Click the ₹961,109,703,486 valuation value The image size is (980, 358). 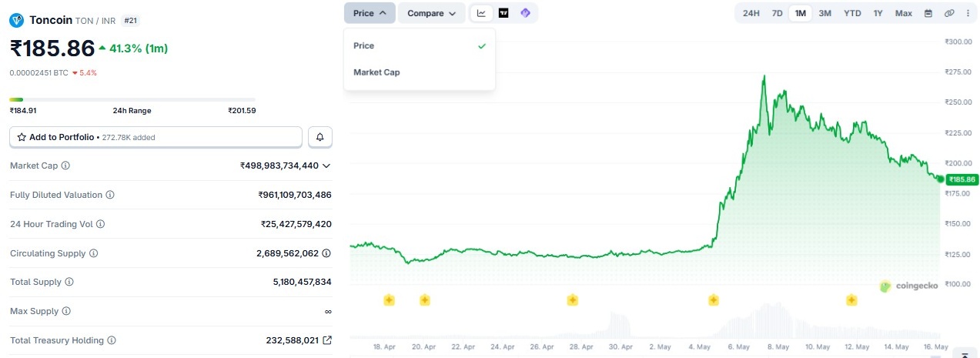(295, 195)
